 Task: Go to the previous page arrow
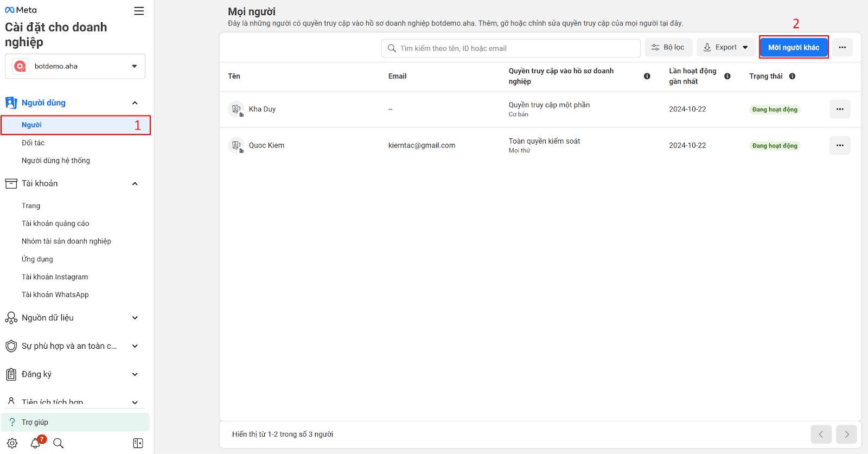pos(821,434)
